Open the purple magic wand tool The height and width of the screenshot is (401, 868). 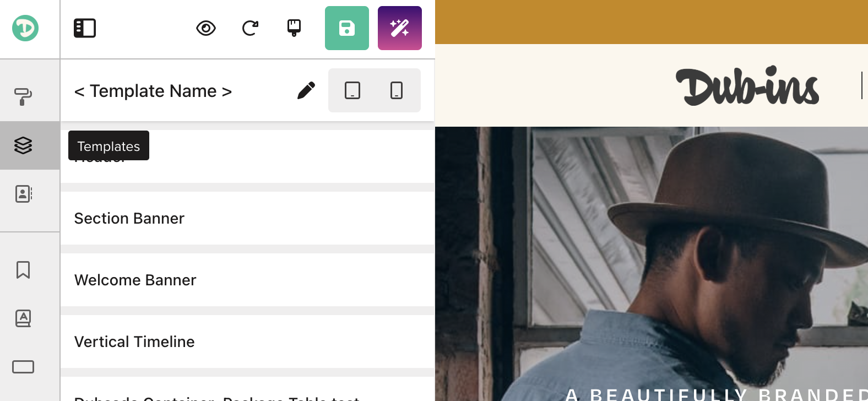click(400, 28)
